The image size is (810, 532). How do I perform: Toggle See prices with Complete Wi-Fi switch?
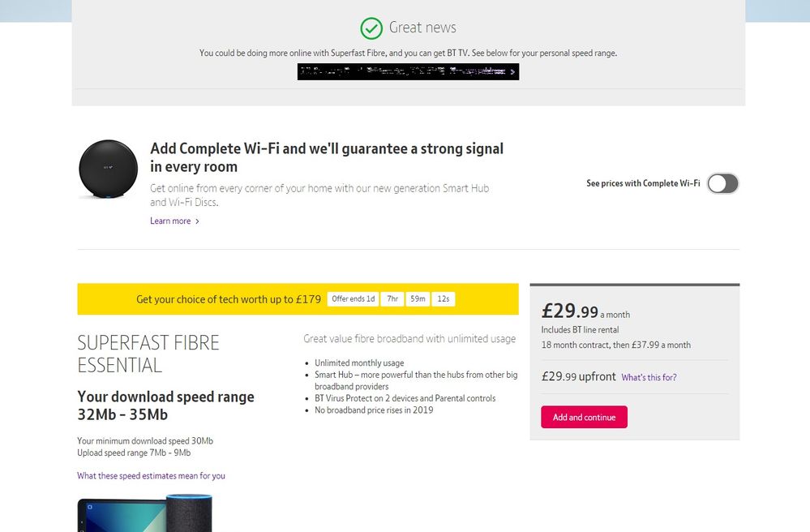coord(722,183)
